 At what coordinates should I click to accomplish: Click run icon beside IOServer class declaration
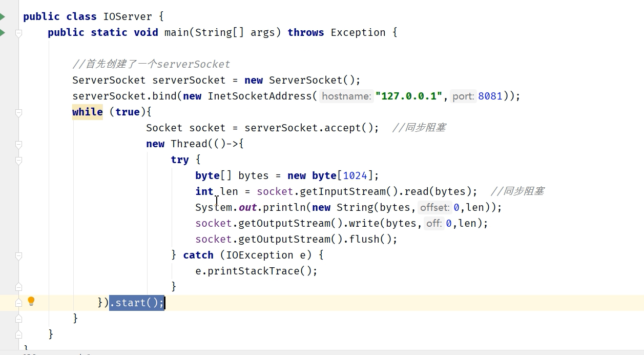[x=3, y=16]
